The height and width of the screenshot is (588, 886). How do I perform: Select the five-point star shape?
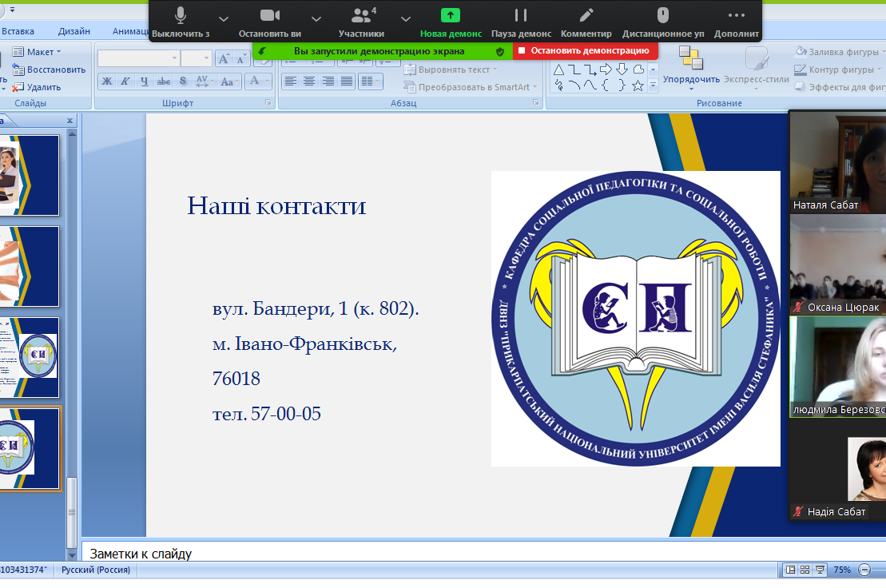(638, 85)
